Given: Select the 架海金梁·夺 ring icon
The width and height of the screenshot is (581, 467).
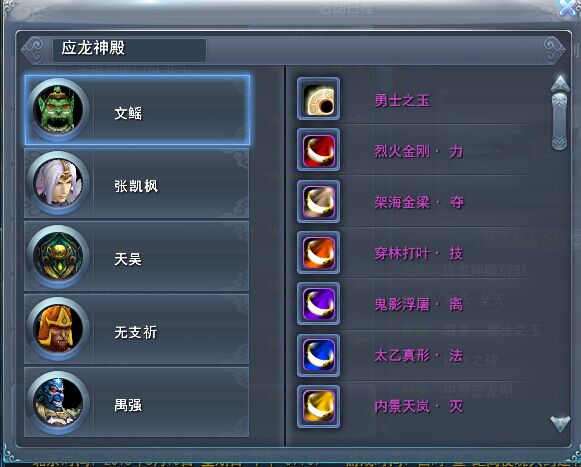Looking at the screenshot, I should pyautogui.click(x=318, y=201).
